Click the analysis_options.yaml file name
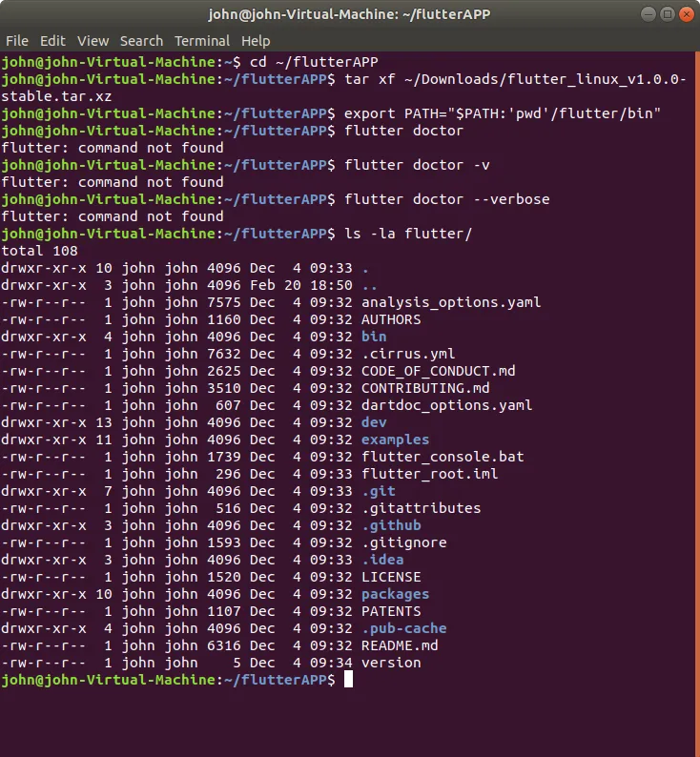Viewport: 700px width, 757px height. tap(451, 302)
